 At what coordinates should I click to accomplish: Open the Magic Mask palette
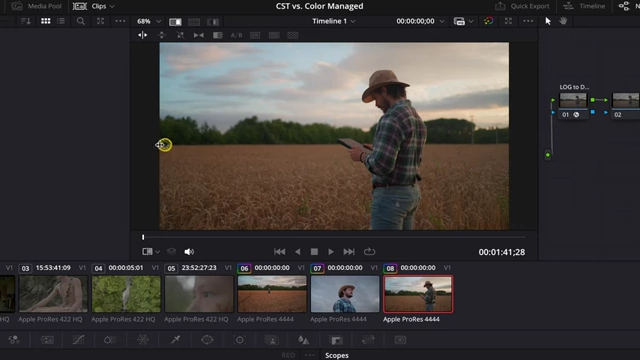click(271, 340)
